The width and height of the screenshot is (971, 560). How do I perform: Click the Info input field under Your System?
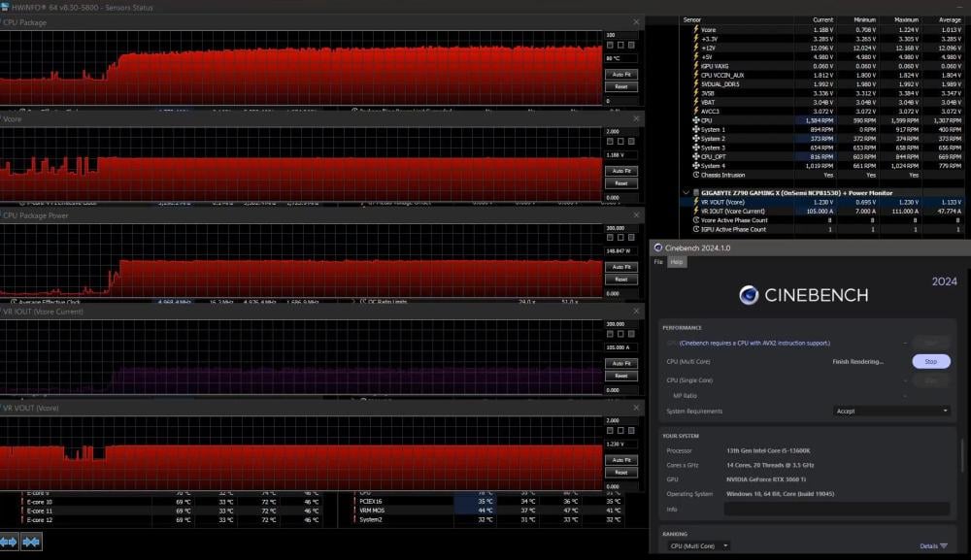(835, 508)
